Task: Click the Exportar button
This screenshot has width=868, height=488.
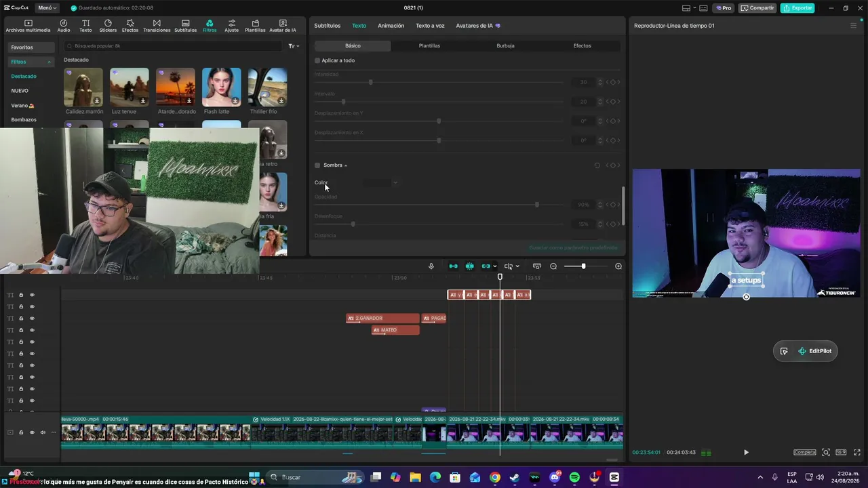Action: [x=797, y=8]
